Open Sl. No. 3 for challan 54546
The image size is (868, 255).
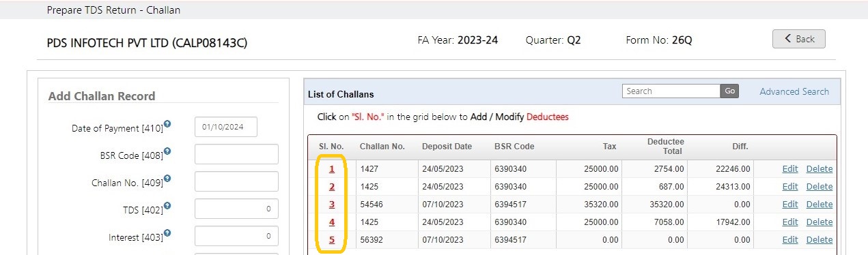(x=332, y=205)
